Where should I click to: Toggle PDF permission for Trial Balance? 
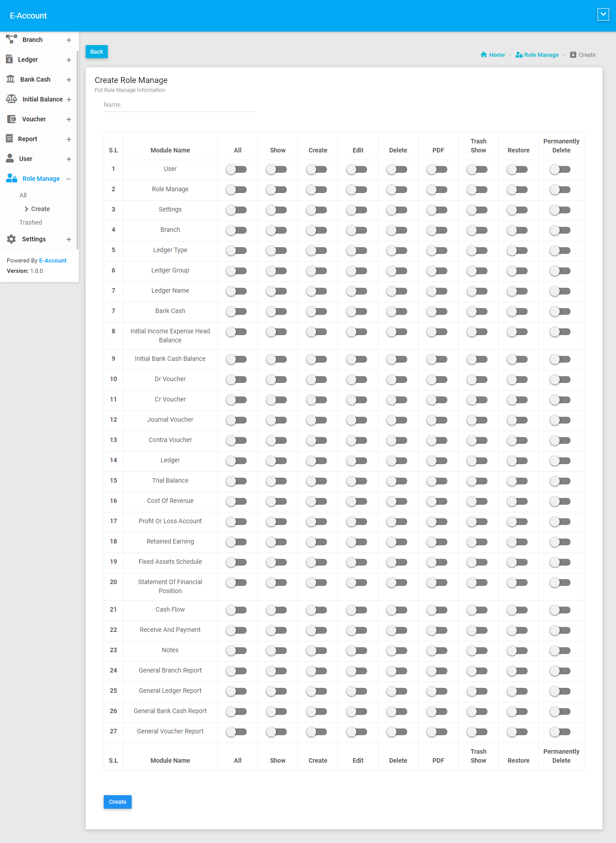[x=437, y=481]
